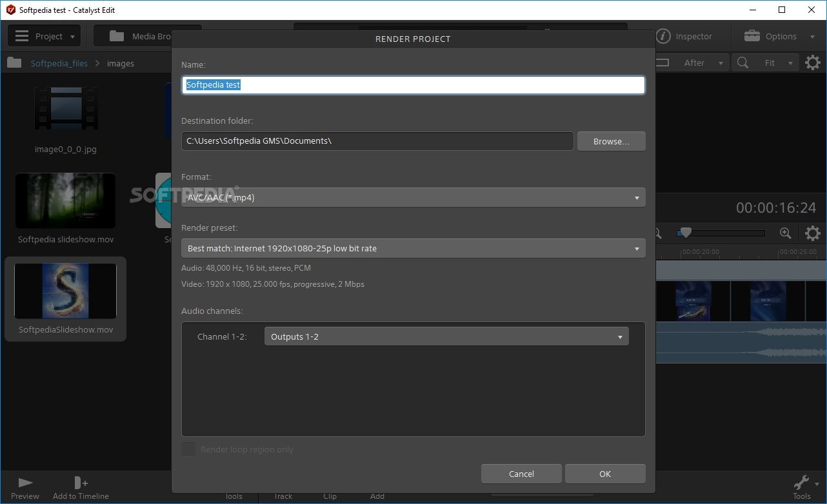This screenshot has height=504, width=827.
Task: Click the Browse button
Action: click(x=611, y=141)
